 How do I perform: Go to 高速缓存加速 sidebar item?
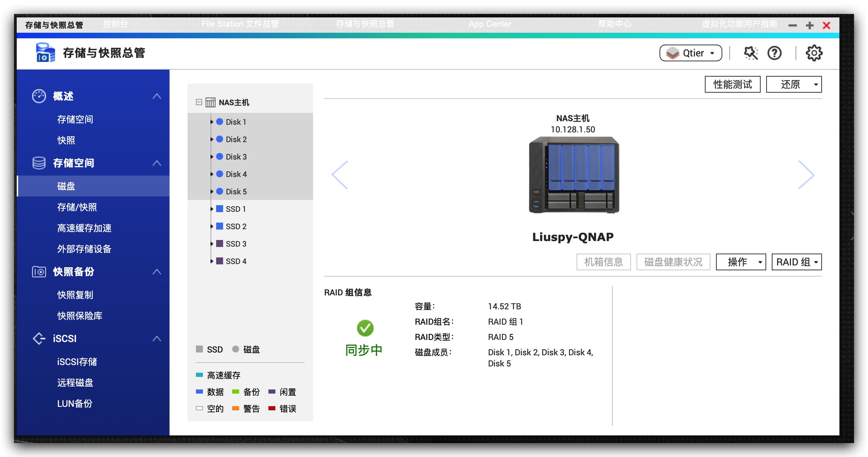click(x=84, y=228)
